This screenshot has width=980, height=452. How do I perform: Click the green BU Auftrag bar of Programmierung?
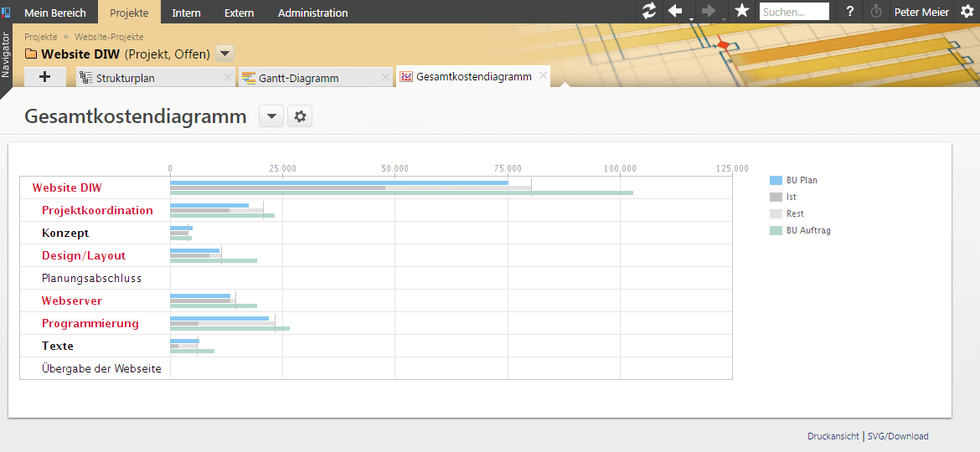(x=230, y=328)
